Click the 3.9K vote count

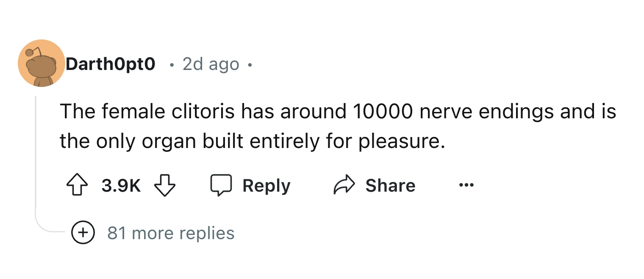[x=121, y=186]
